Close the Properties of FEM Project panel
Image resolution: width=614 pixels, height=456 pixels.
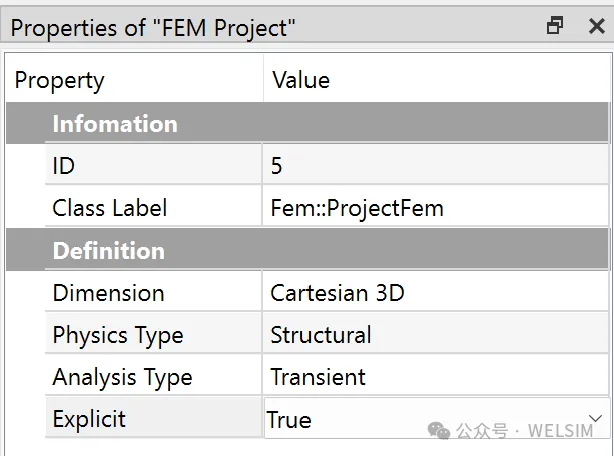[597, 26]
